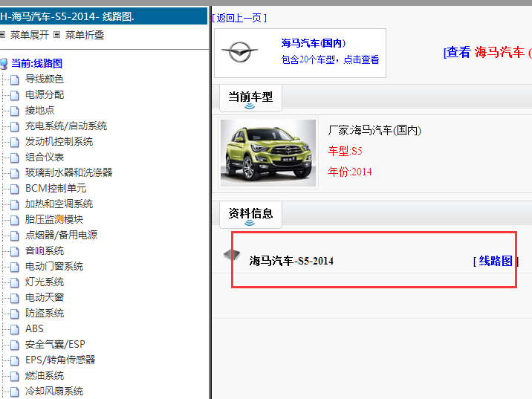The image size is (532, 399).
Task: Open the ABS wiring entry
Action: coord(34,328)
